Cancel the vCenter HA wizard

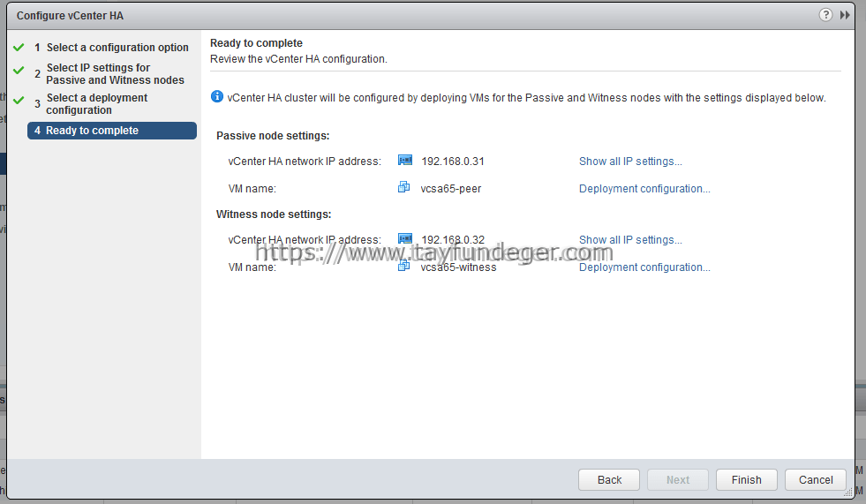[x=816, y=479]
